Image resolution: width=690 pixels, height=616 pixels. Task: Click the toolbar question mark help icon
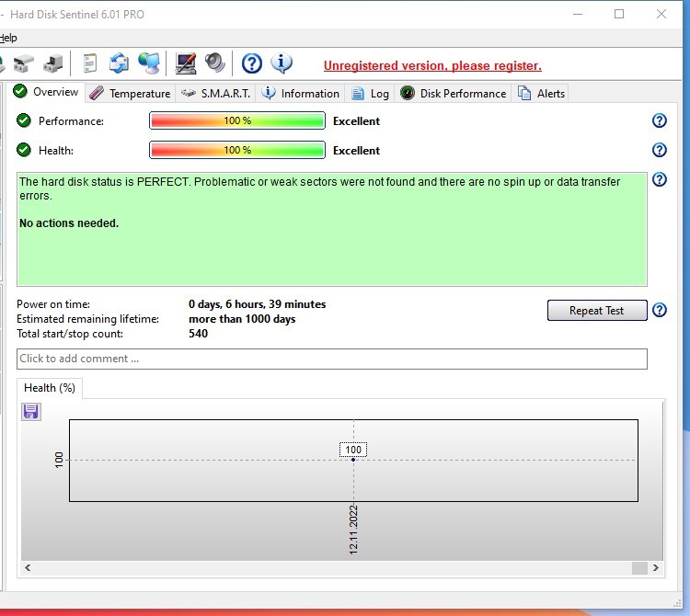coord(252,63)
